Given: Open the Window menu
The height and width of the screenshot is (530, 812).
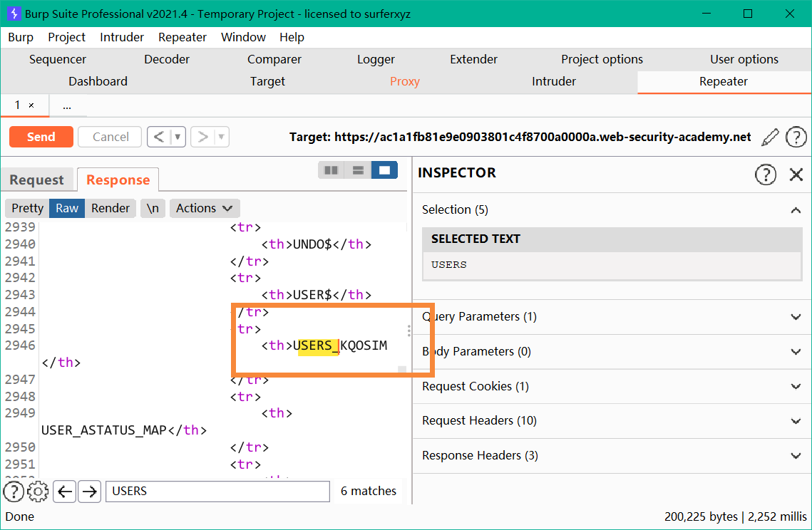Looking at the screenshot, I should (x=243, y=37).
